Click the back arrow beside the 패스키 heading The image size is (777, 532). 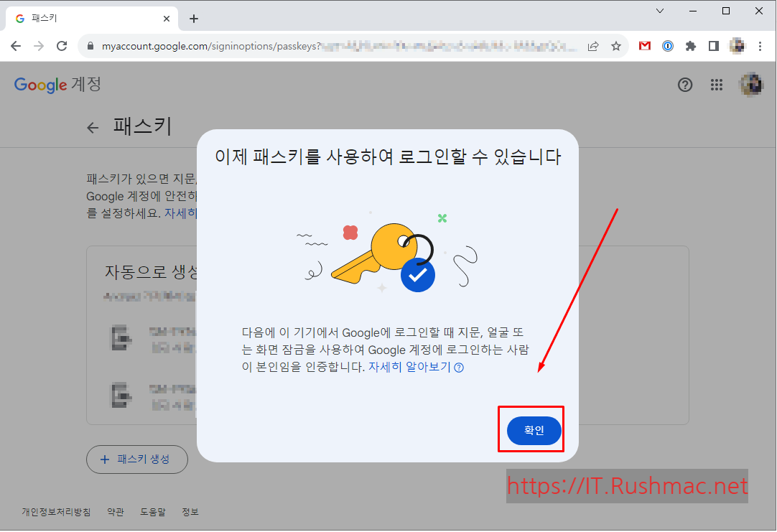click(x=92, y=127)
